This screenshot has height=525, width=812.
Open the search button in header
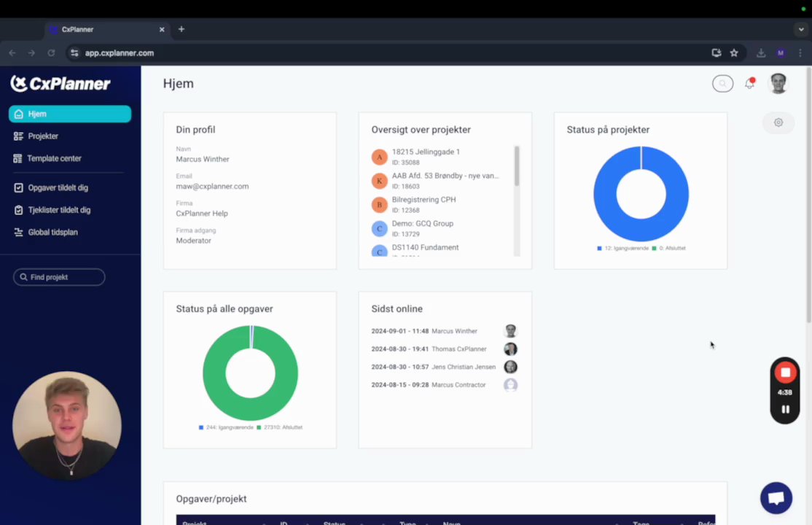[722, 83]
